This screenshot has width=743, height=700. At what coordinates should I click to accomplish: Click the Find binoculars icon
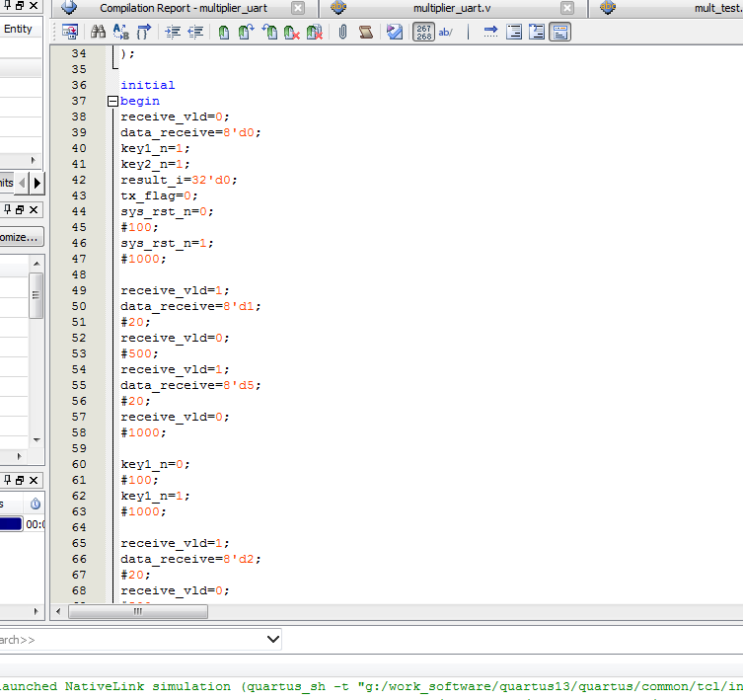point(98,32)
